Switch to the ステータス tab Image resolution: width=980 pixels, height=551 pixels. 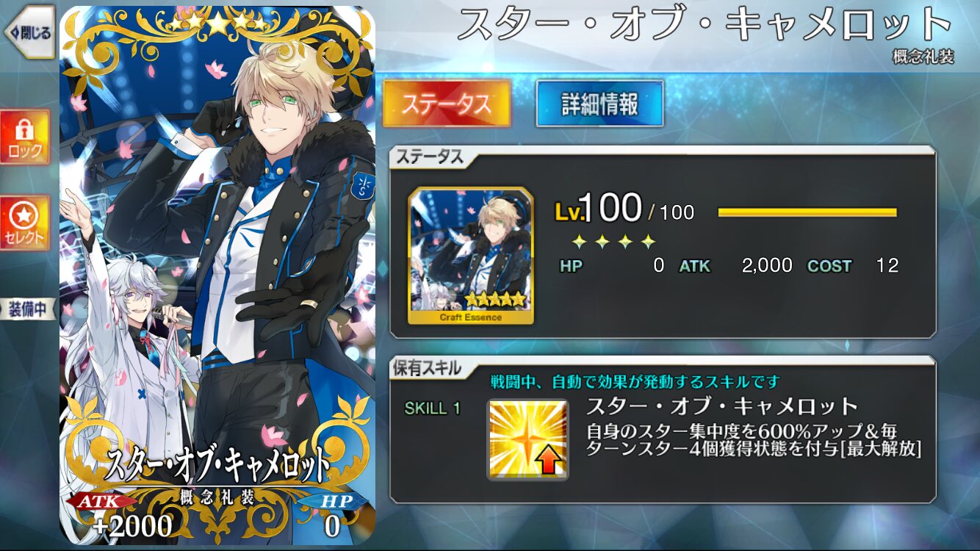446,104
